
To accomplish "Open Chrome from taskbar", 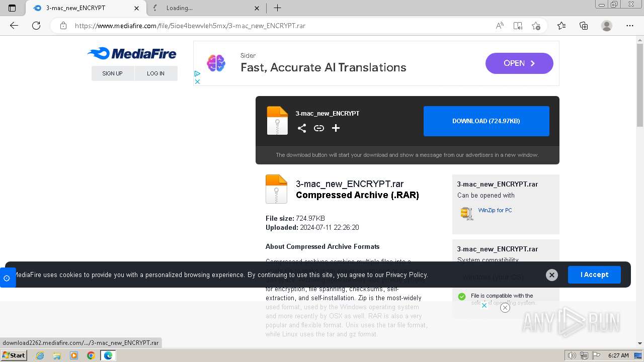I will tap(91, 355).
